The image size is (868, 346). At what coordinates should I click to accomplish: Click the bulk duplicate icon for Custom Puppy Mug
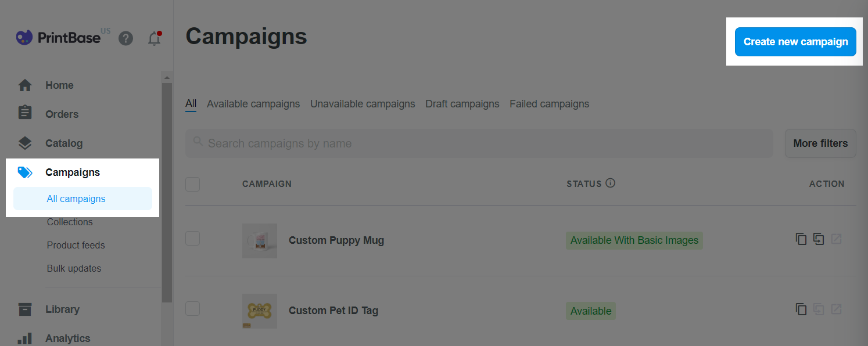pos(819,239)
